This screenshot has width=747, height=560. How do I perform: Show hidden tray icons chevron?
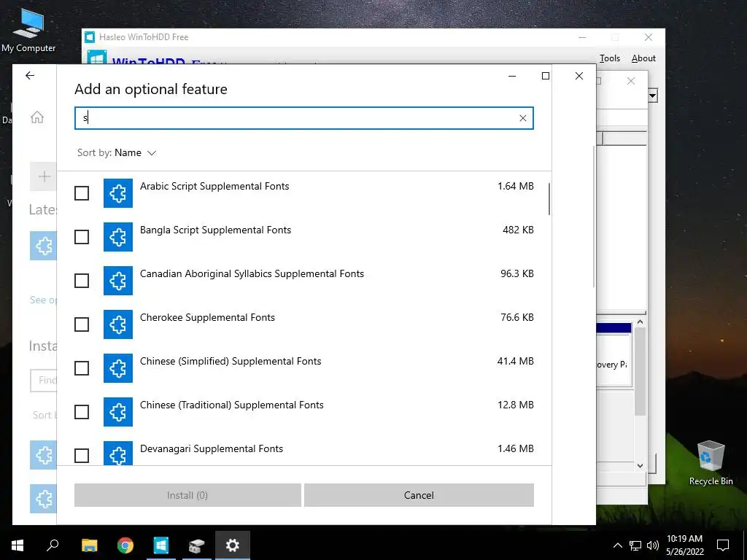pyautogui.click(x=617, y=545)
